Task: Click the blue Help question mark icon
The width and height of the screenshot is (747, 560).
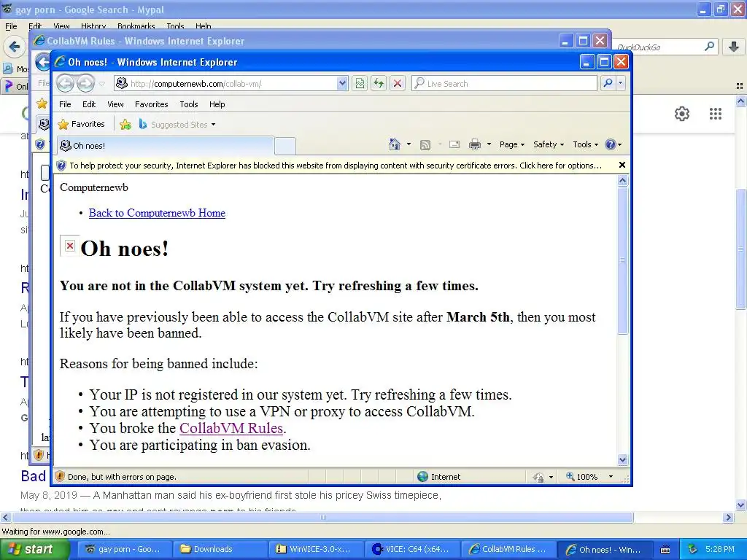Action: (611, 144)
